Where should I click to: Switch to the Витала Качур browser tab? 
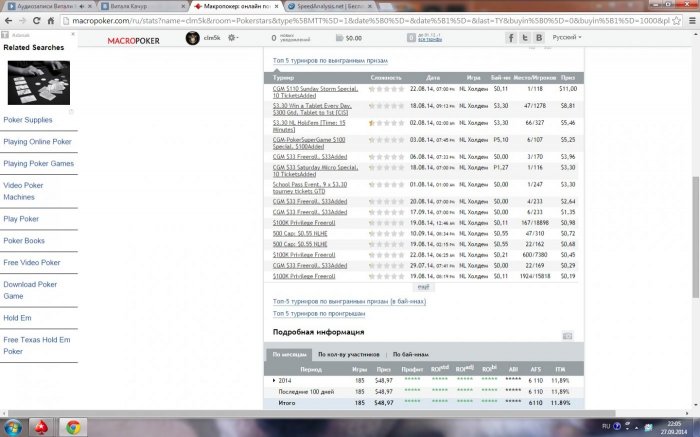[143, 6]
